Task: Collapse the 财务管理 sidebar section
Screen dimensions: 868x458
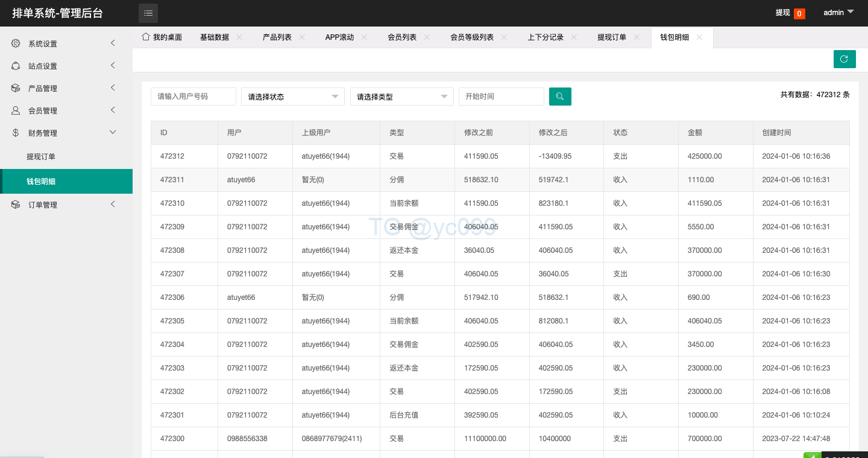Action: (113, 132)
